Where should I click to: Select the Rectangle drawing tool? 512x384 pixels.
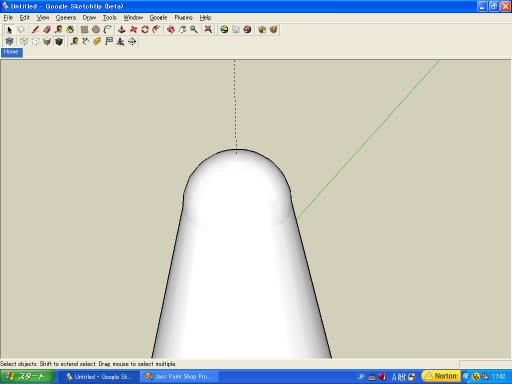click(84, 30)
